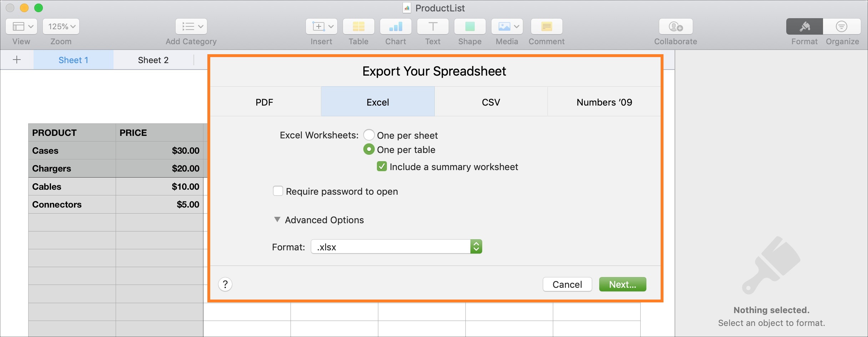Select the Numbers '09 export tab
868x337 pixels.
pos(604,102)
